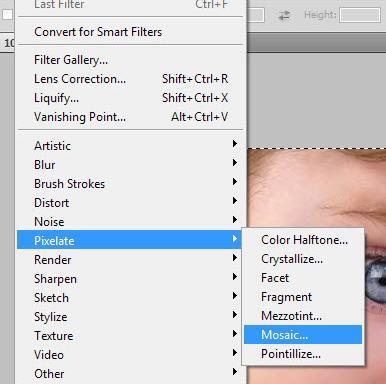This screenshot has width=386, height=384.
Task: Open the Liquify dialog
Action: coord(130,98)
